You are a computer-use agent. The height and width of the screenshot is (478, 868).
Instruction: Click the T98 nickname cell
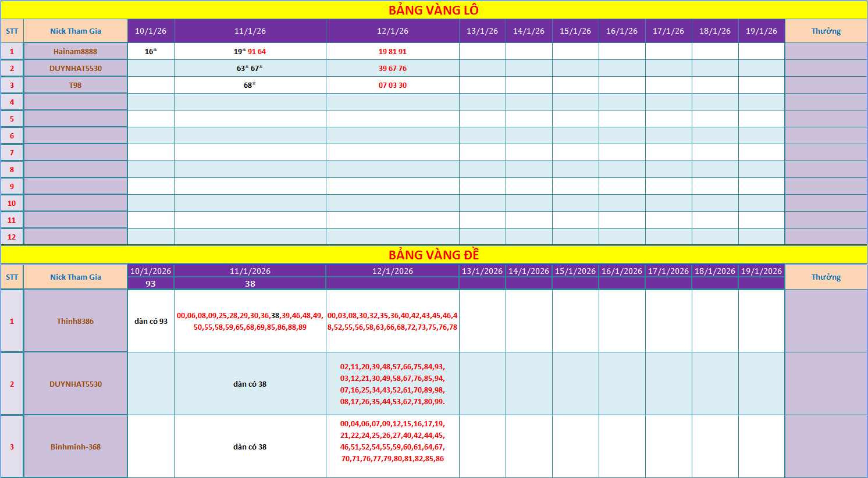[76, 85]
